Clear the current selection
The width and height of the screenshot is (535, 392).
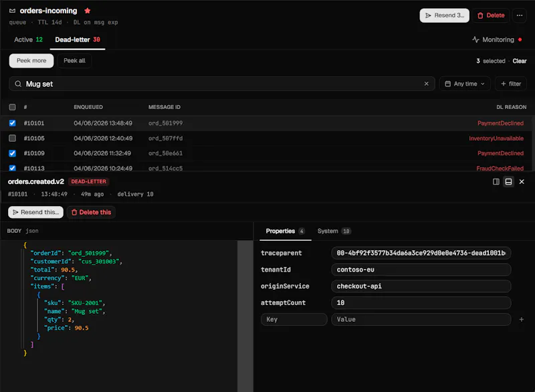pos(520,61)
